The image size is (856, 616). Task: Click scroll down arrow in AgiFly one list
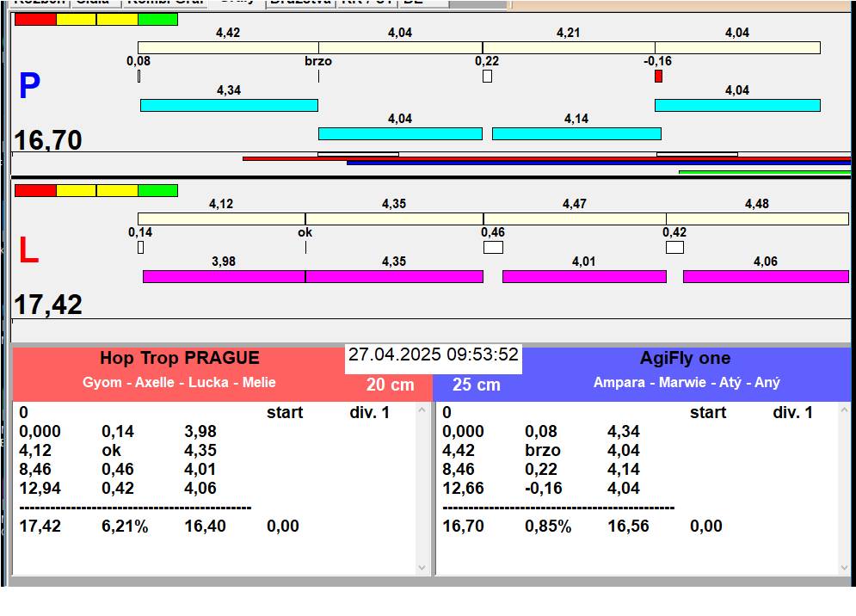point(845,568)
